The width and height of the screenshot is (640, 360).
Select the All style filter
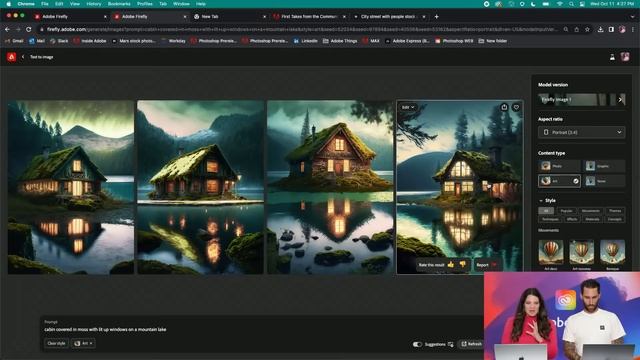(546, 211)
